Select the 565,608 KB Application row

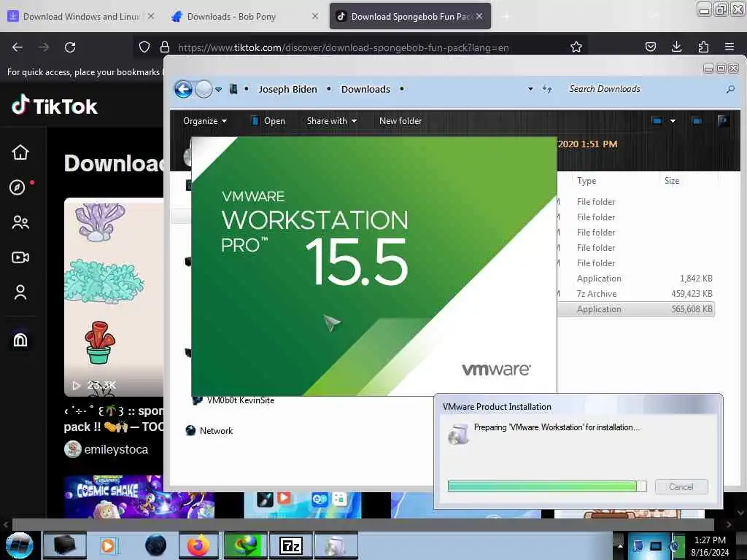[x=636, y=309]
